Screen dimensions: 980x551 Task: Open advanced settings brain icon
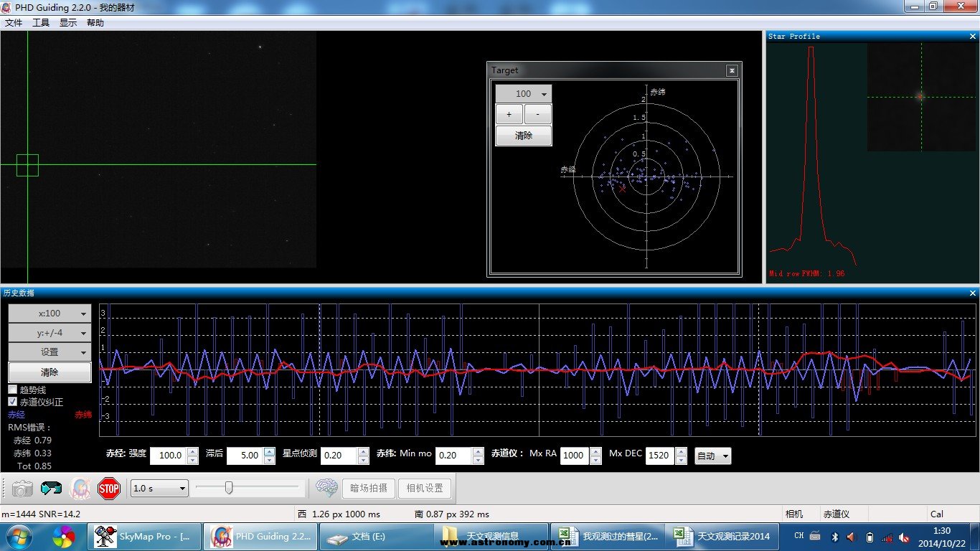pyautogui.click(x=326, y=488)
